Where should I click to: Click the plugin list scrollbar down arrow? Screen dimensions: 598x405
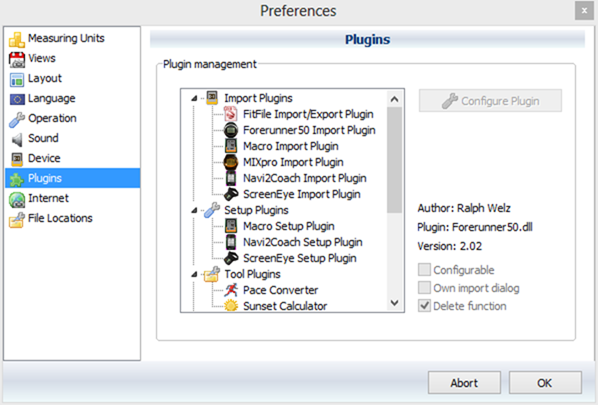coord(395,303)
